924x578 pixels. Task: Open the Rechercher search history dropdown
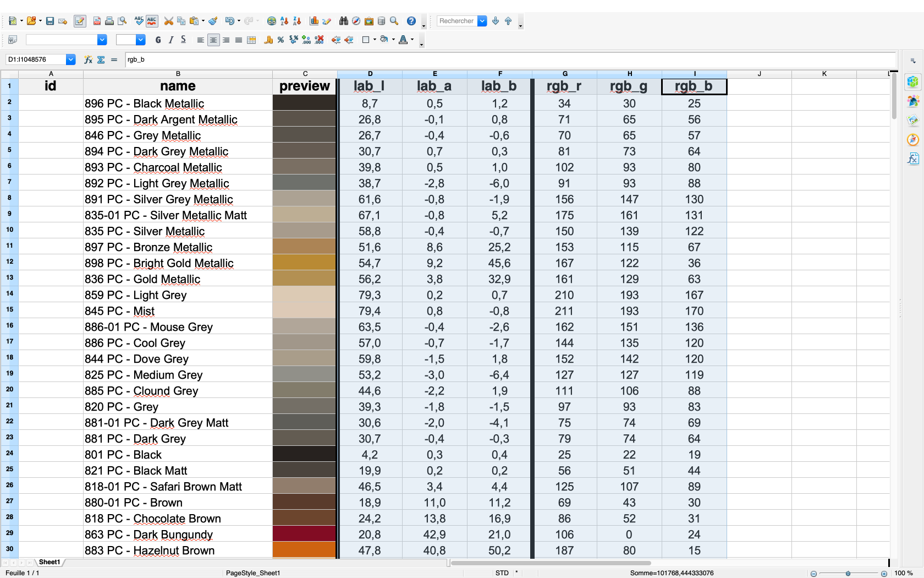(482, 21)
